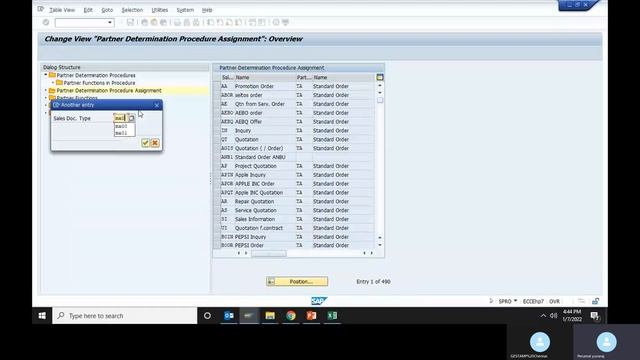The width and height of the screenshot is (640, 360).
Task: Expand Partner Determination Procedure Assignment node arrow
Action: coord(46,90)
